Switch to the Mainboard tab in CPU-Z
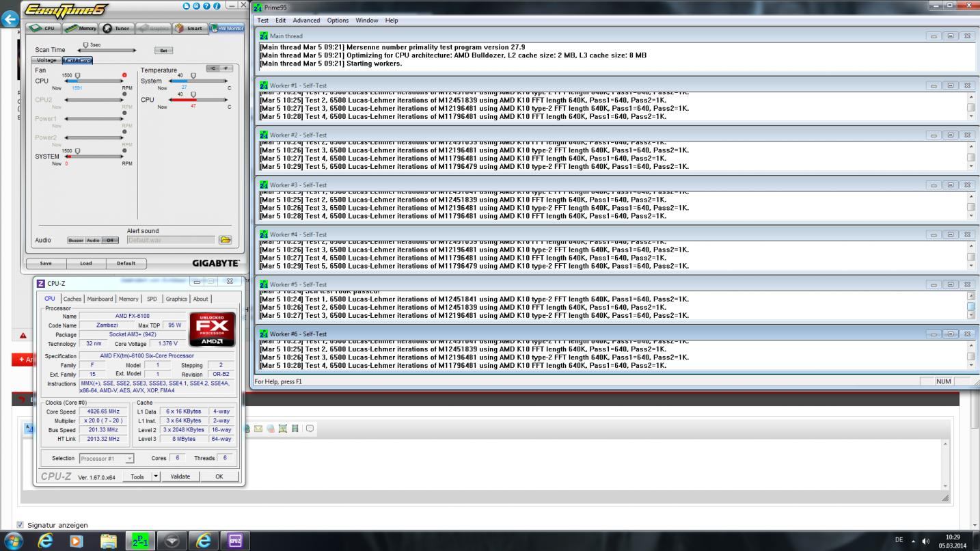The image size is (980, 551). [x=100, y=299]
